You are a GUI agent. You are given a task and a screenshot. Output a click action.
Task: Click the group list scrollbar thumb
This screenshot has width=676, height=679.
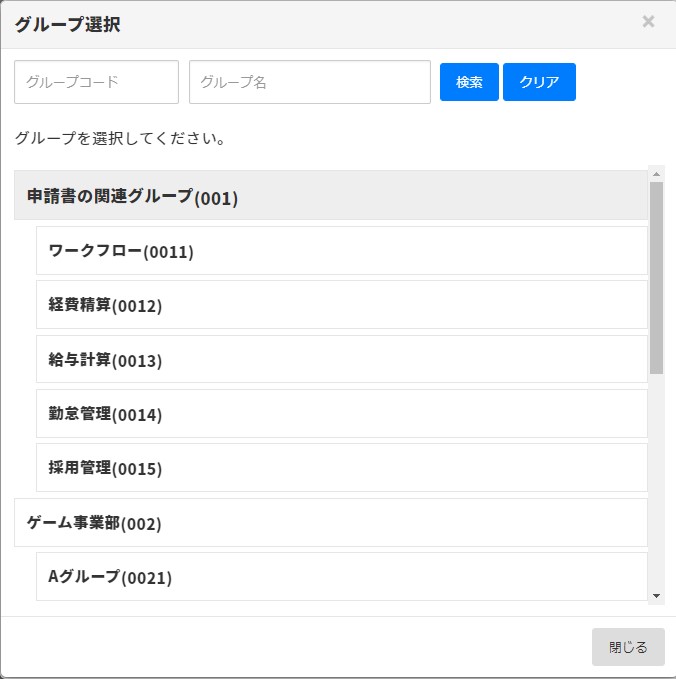656,277
